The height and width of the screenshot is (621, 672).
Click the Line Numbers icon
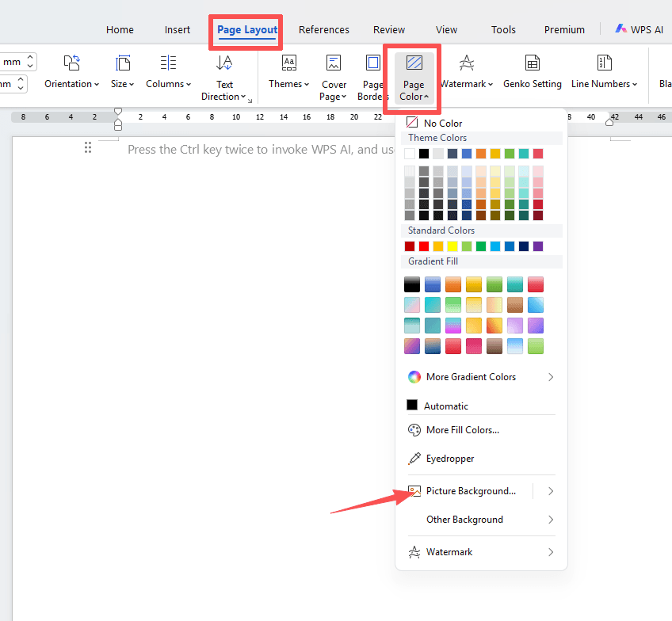604,64
